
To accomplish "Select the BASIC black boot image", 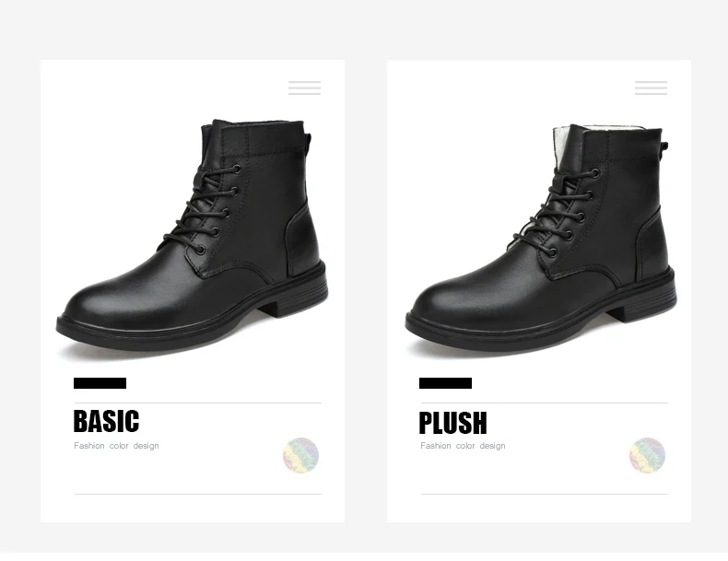I will 193,238.
